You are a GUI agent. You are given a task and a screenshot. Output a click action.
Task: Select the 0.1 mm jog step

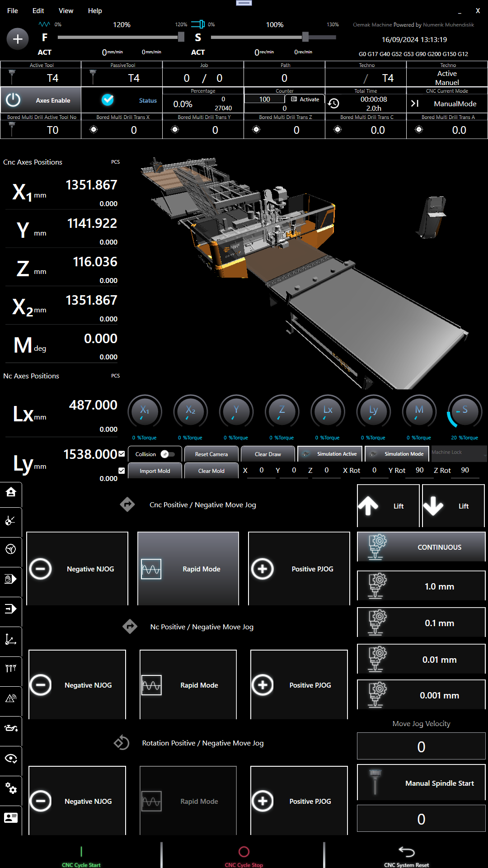pos(421,623)
